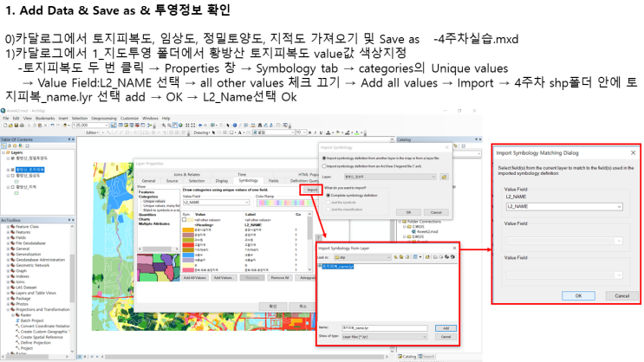Select the Zoom In magnifier tool
Screen dimensions: 644x362
tap(164, 126)
